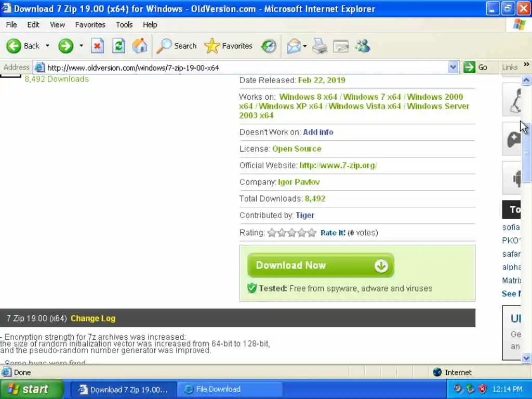Click the scrollbar down arrow
Image resolution: width=532 pixels, height=399 pixels.
526,358
